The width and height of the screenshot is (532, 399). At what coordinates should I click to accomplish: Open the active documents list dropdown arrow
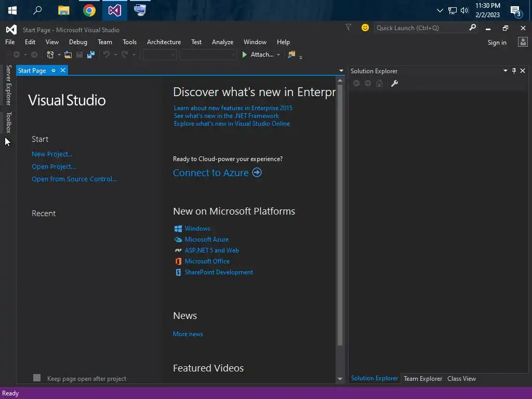coord(341,71)
